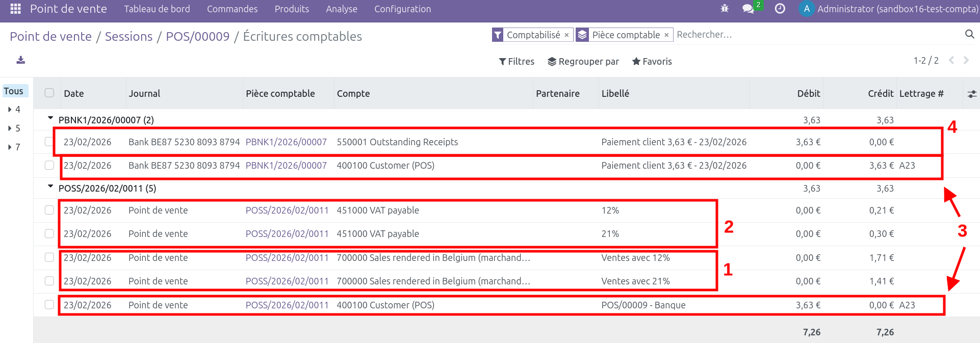This screenshot has width=980, height=343.
Task: Remove the Pièce comptable grouping tag
Action: pyautogui.click(x=666, y=35)
